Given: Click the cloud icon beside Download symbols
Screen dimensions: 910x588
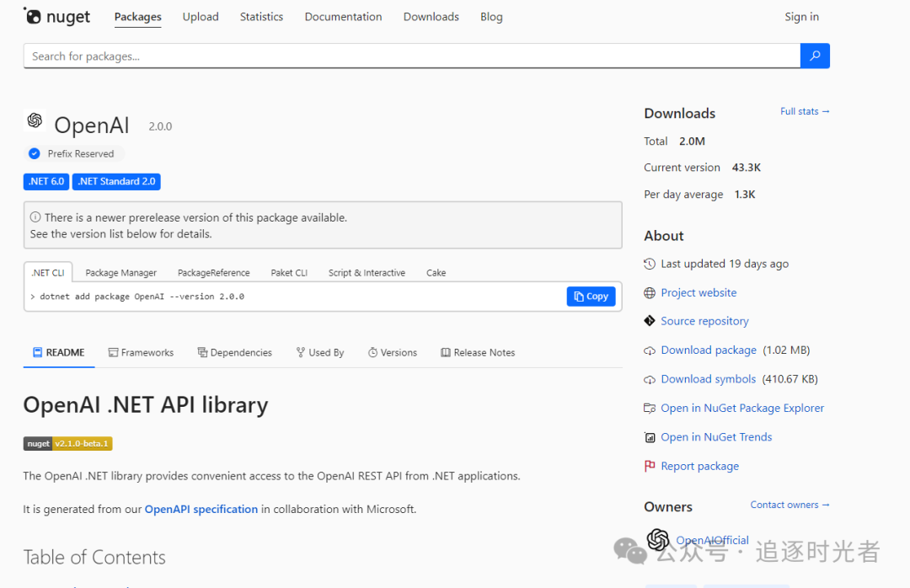Looking at the screenshot, I should coord(650,380).
